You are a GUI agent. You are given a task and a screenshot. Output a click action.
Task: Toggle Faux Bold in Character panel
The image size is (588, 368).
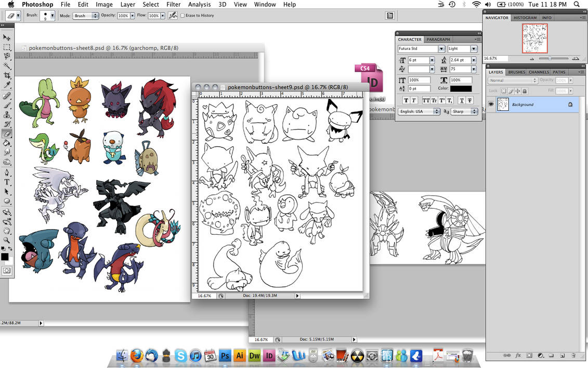click(x=406, y=100)
